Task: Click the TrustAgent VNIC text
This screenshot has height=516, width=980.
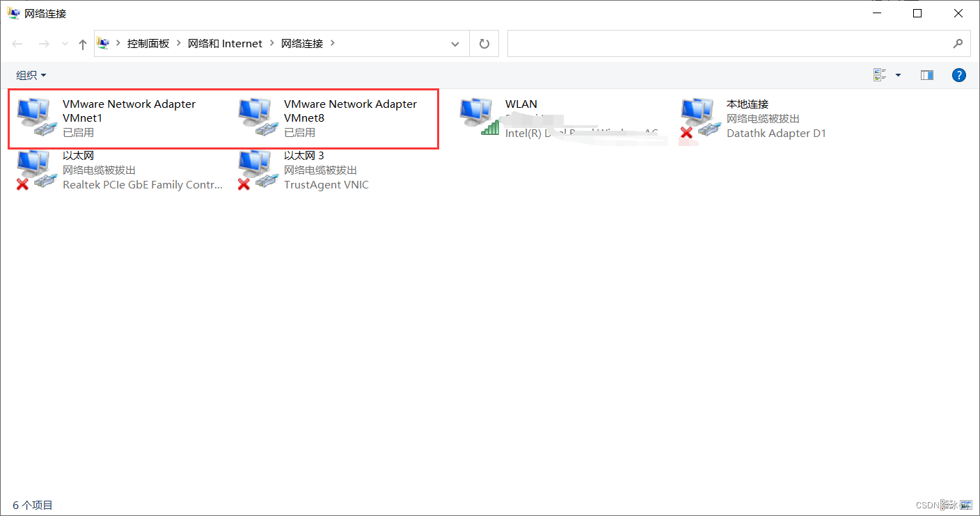Action: [326, 185]
